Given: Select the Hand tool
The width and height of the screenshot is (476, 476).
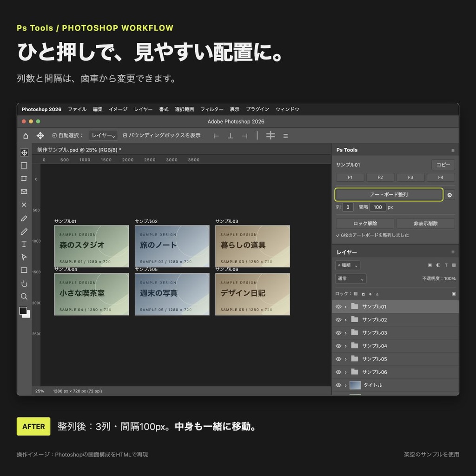Looking at the screenshot, I should tap(24, 283).
